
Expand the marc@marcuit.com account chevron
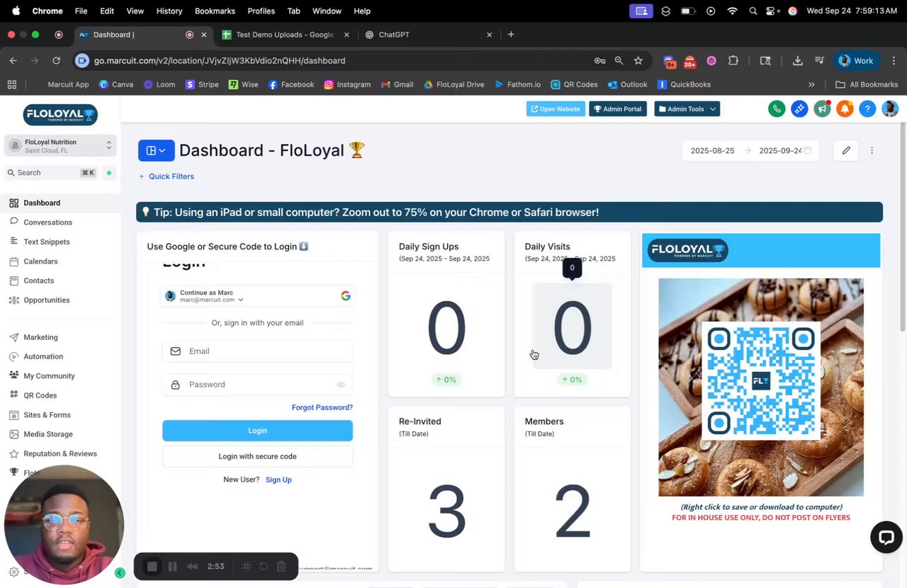[x=240, y=300]
